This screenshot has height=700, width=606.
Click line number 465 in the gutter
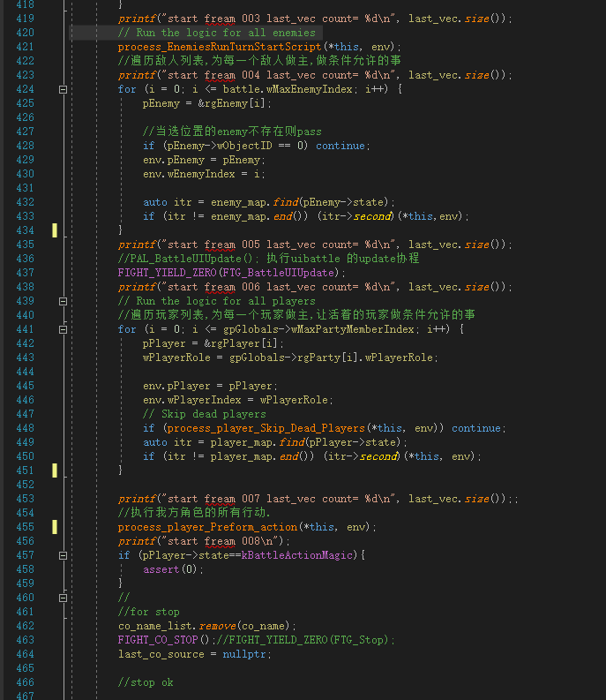pos(25,668)
